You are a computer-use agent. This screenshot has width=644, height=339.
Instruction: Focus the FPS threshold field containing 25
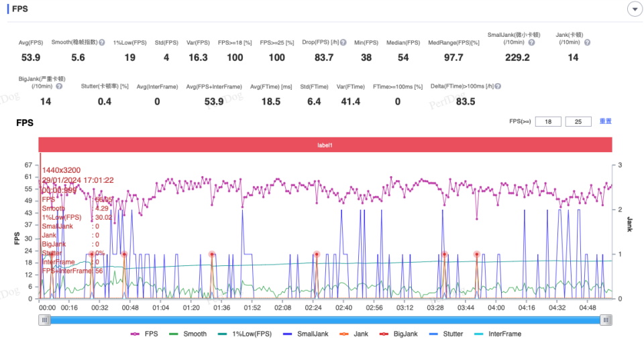pyautogui.click(x=578, y=121)
